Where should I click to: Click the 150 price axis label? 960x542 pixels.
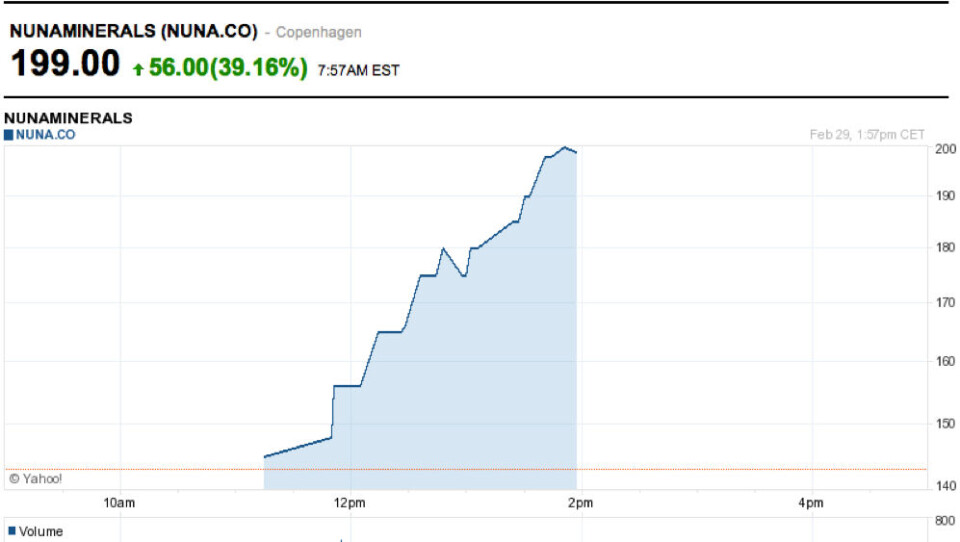click(945, 423)
